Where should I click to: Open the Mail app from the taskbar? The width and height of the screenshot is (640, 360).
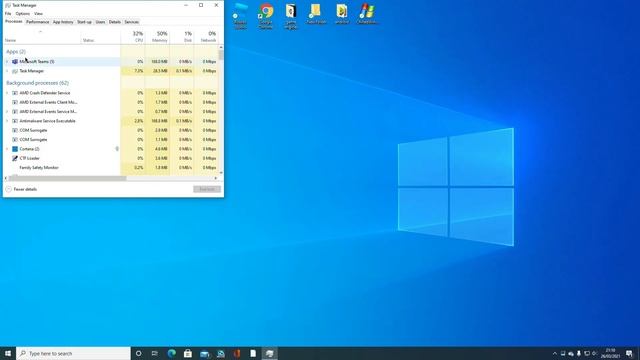click(x=204, y=353)
